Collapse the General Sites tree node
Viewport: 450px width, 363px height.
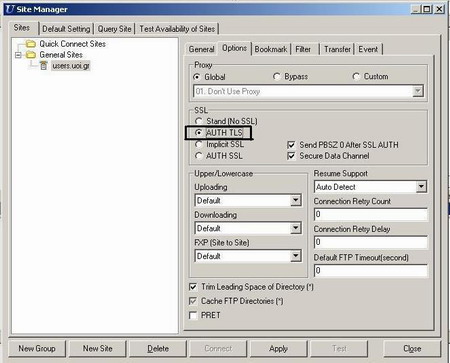[18, 55]
